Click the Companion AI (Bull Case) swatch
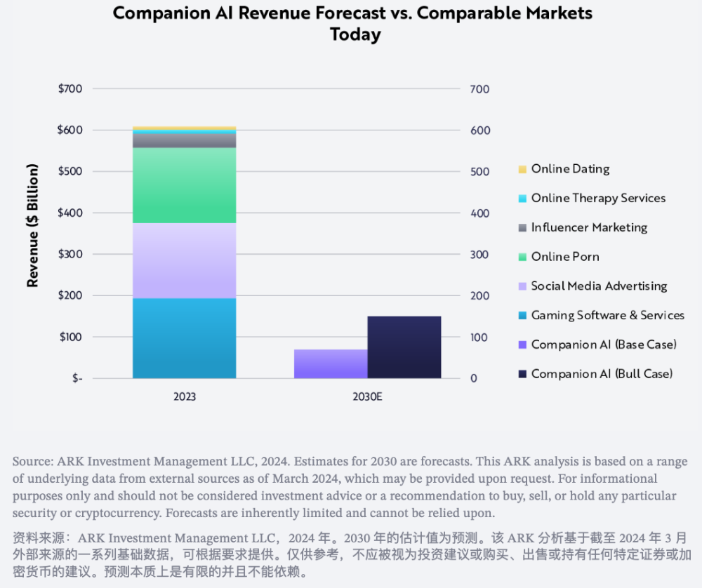 (522, 374)
